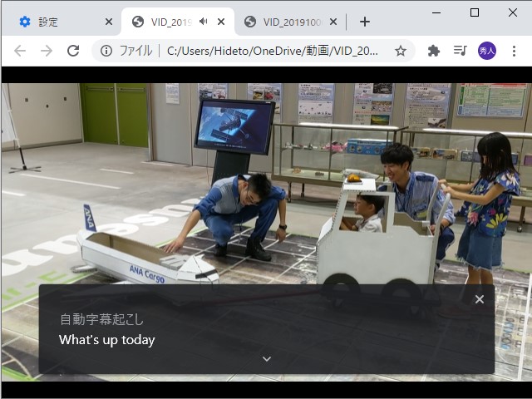Maximize the Chrome window
This screenshot has width=532, height=399.
(x=475, y=13)
